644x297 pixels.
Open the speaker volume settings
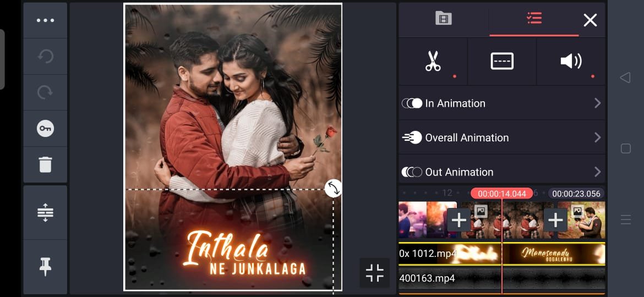(x=571, y=62)
